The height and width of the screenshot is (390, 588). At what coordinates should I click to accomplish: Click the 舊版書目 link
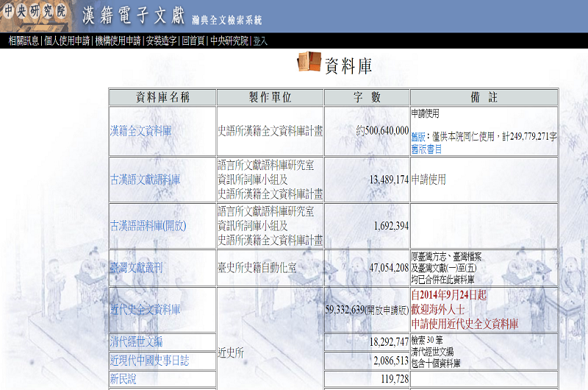click(426, 149)
